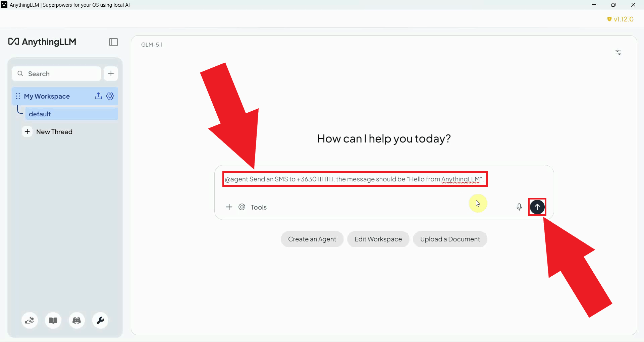Click the Create an Agent suggestion
Screen dimensions: 644x342
click(x=312, y=239)
